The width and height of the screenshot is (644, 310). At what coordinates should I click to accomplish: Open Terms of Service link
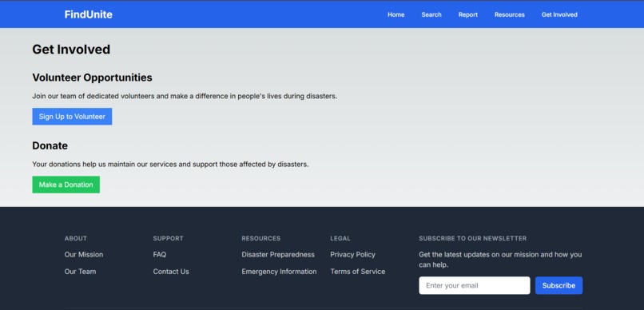pyautogui.click(x=358, y=272)
